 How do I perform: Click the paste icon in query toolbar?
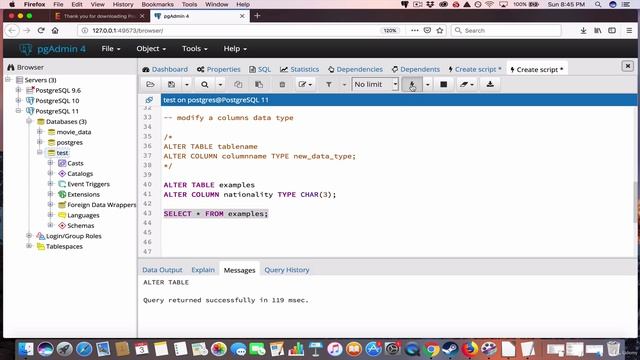(259, 84)
